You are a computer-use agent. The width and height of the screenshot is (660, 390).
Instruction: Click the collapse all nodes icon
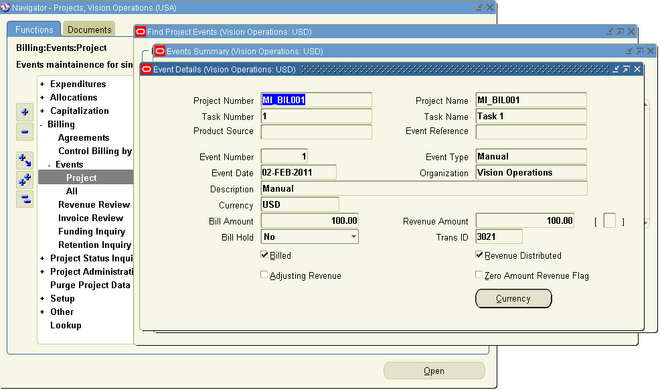point(24,199)
